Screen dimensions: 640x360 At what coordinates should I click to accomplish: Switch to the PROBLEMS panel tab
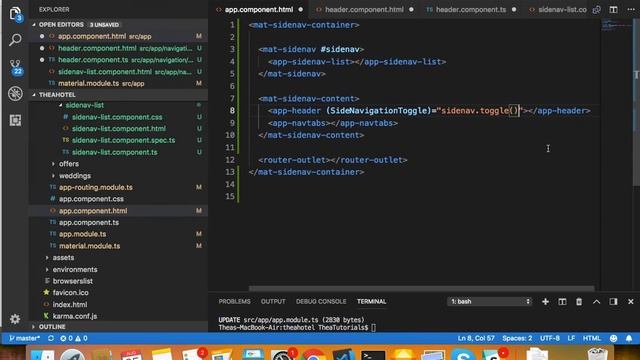tap(234, 302)
